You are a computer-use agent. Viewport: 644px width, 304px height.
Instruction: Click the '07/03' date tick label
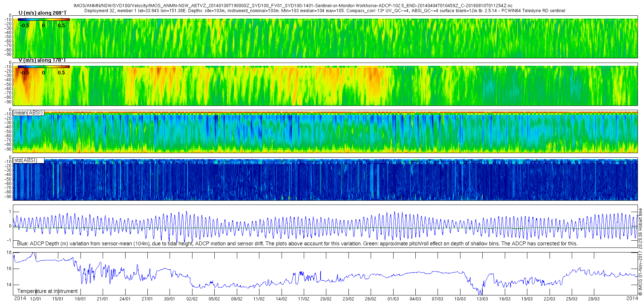(x=438, y=299)
